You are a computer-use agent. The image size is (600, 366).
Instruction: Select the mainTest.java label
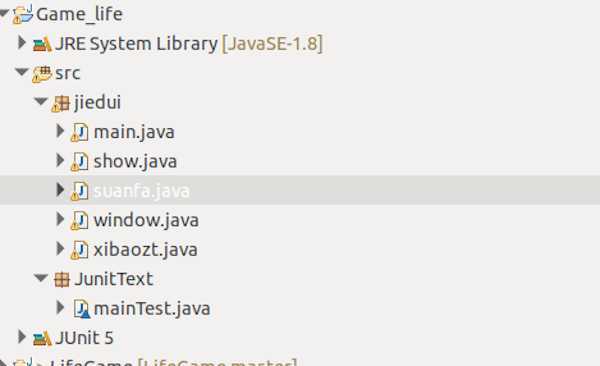152,309
